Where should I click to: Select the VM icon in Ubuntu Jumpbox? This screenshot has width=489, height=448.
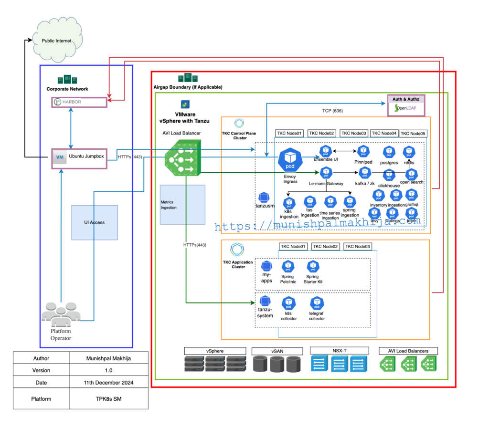[x=60, y=157]
